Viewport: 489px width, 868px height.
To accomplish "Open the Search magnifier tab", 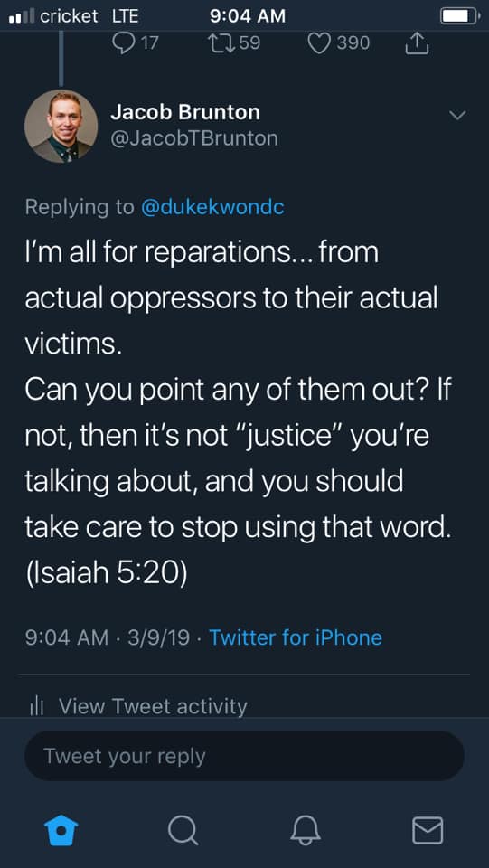I will (183, 830).
